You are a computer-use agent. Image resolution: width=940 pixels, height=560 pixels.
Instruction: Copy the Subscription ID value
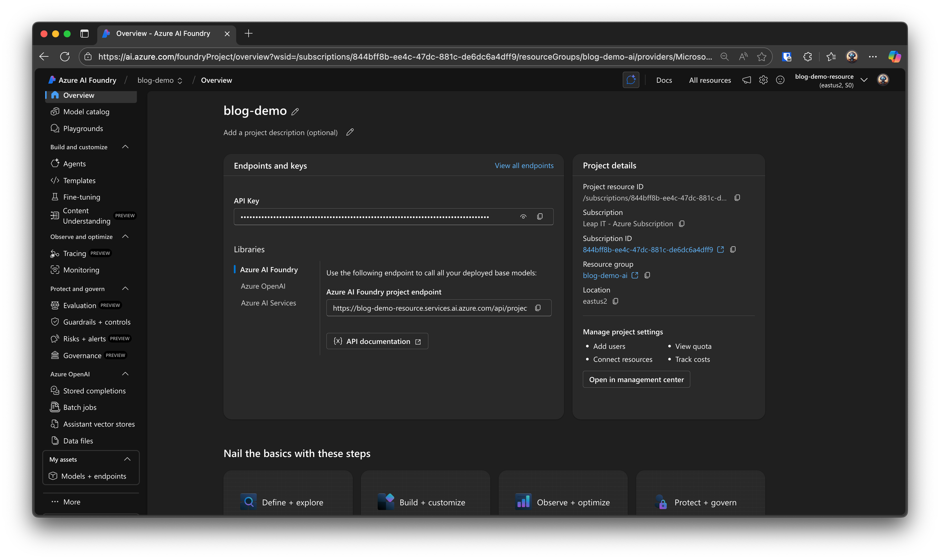tap(733, 249)
